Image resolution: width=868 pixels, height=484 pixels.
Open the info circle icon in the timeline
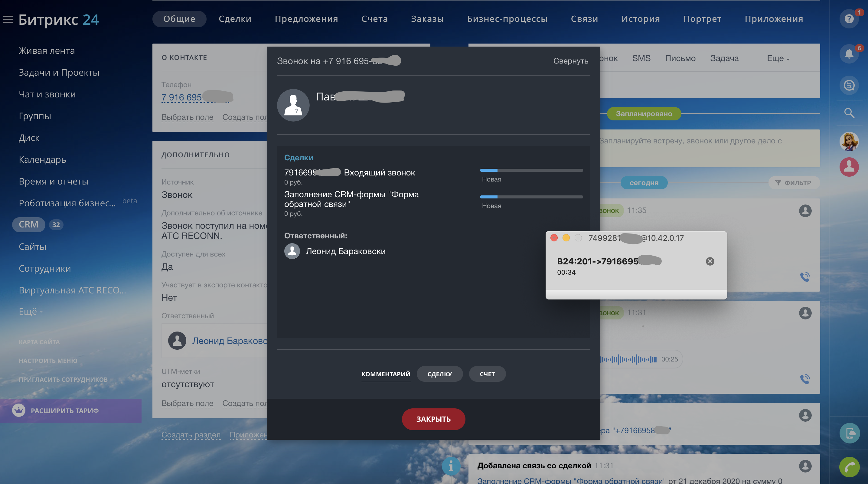tap(451, 466)
